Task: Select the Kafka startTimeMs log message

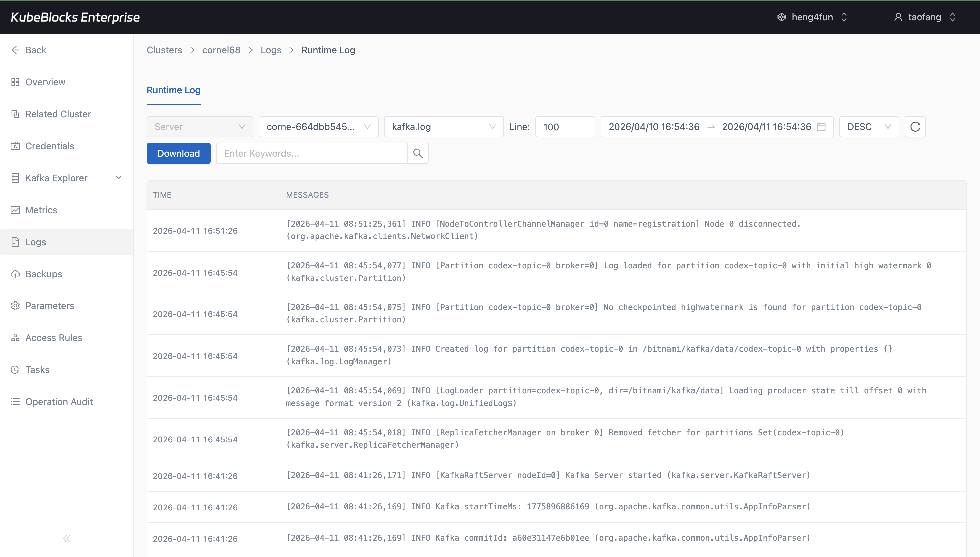Action: 548,506
